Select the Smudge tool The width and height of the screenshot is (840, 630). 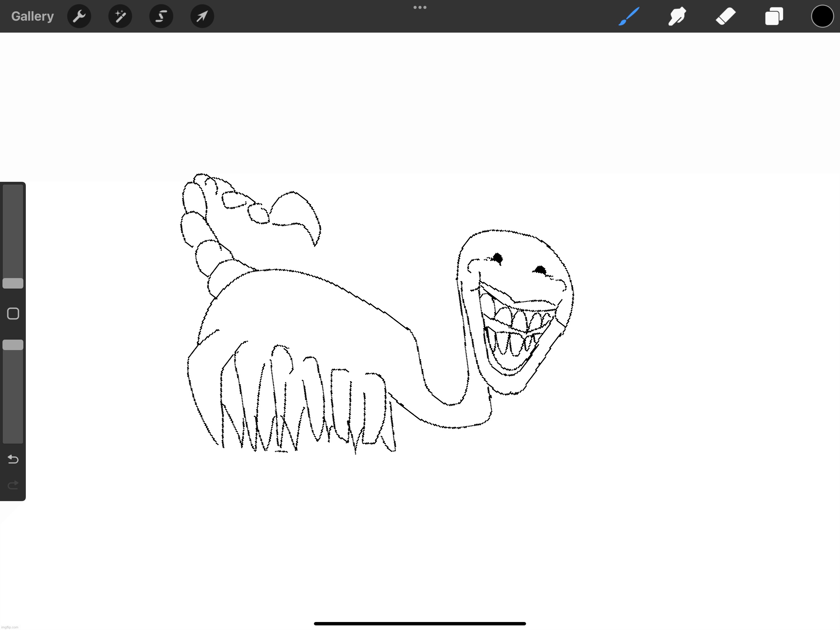click(677, 16)
